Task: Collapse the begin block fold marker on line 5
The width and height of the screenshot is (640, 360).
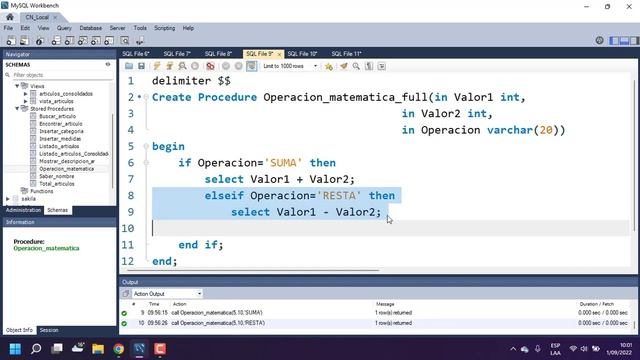Action: (x=146, y=146)
